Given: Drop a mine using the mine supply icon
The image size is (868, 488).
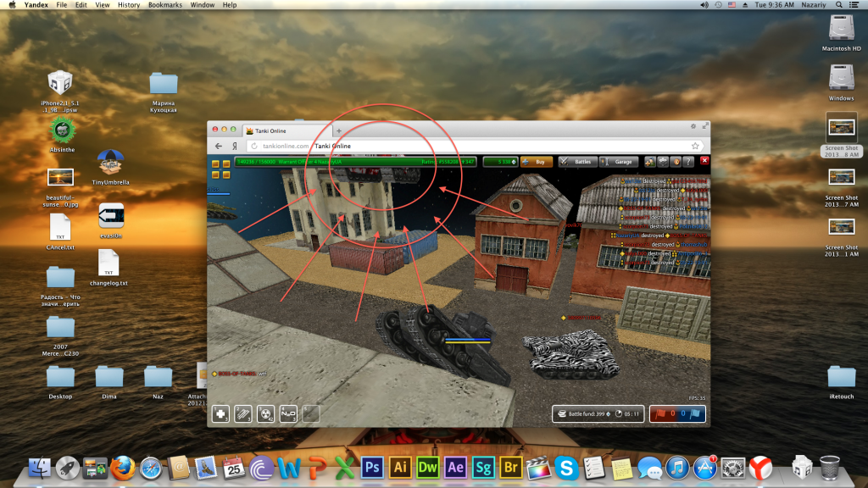Looking at the screenshot, I should (x=310, y=413).
